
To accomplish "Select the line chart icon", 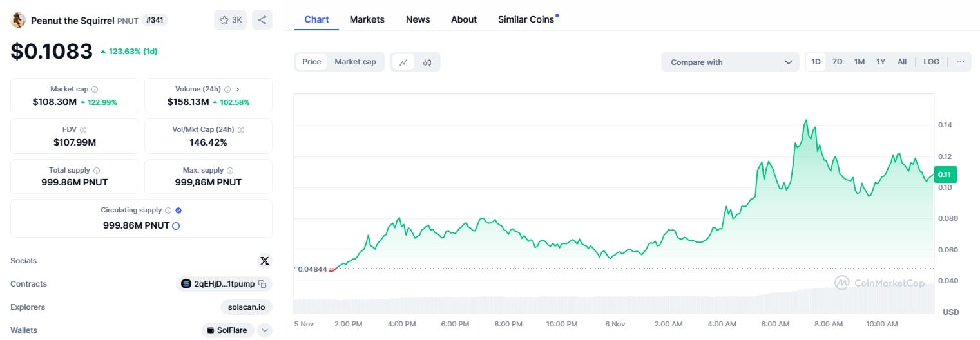I will 403,62.
